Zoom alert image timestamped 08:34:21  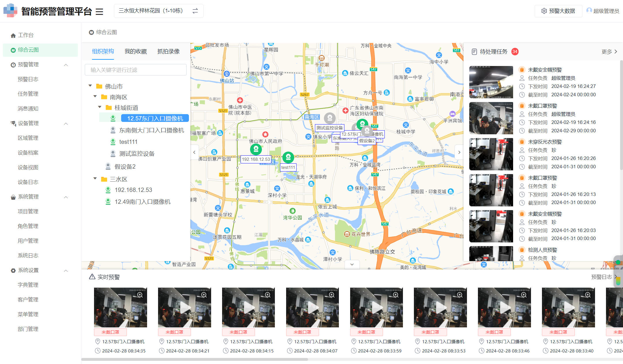pyautogui.click(x=204, y=295)
